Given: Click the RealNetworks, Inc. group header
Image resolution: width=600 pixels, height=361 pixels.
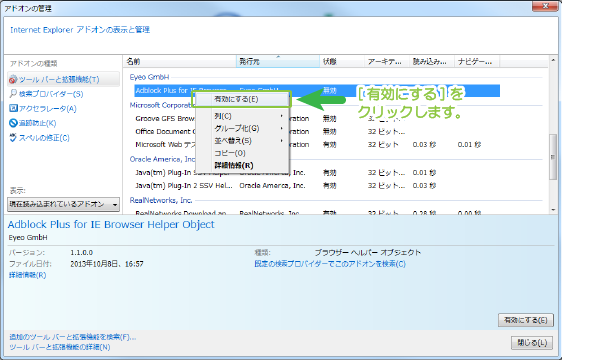Looking at the screenshot, I should pos(161,200).
